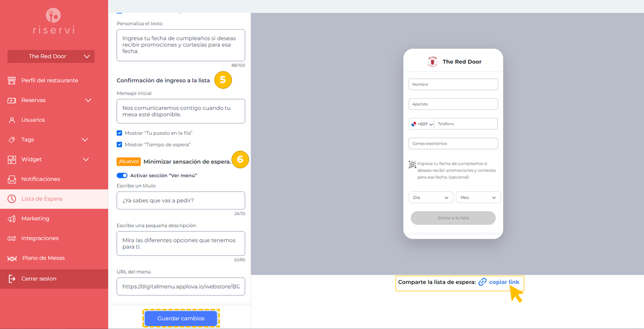This screenshot has height=329, width=644.
Task: Select Lista de Espera menu item
Action: [x=54, y=199]
